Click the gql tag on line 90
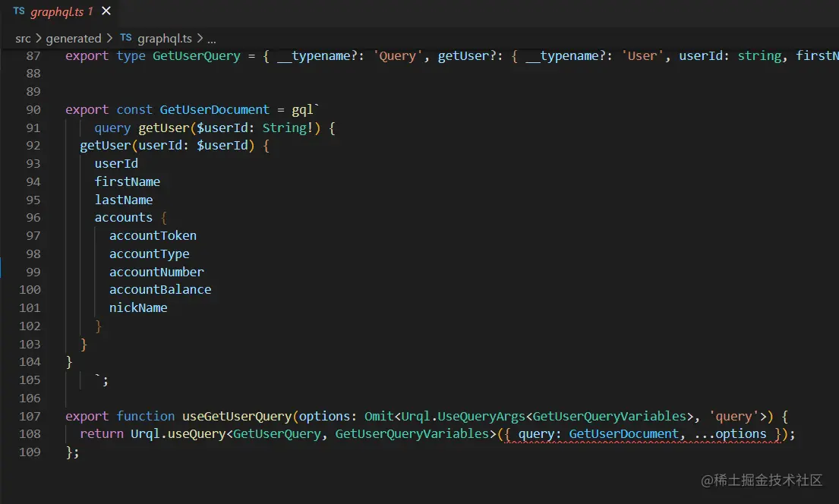The image size is (839, 504). pos(302,110)
